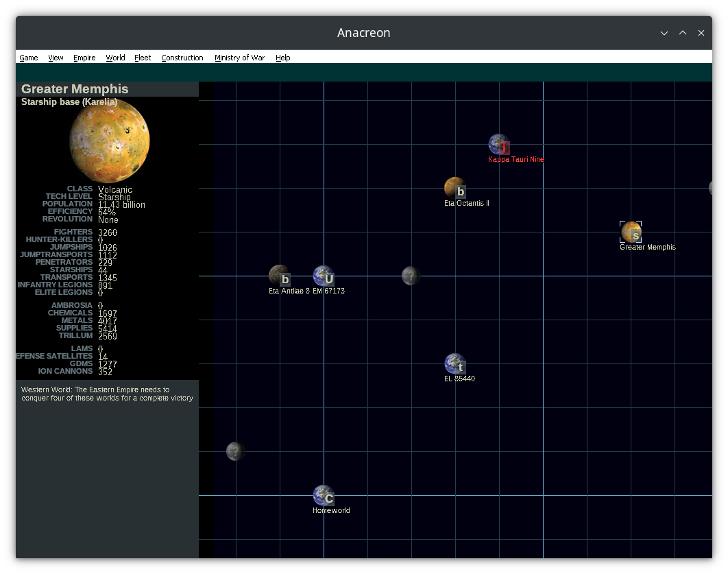728x574 pixels.
Task: Click the partially visible planet at right edge
Action: 711,187
